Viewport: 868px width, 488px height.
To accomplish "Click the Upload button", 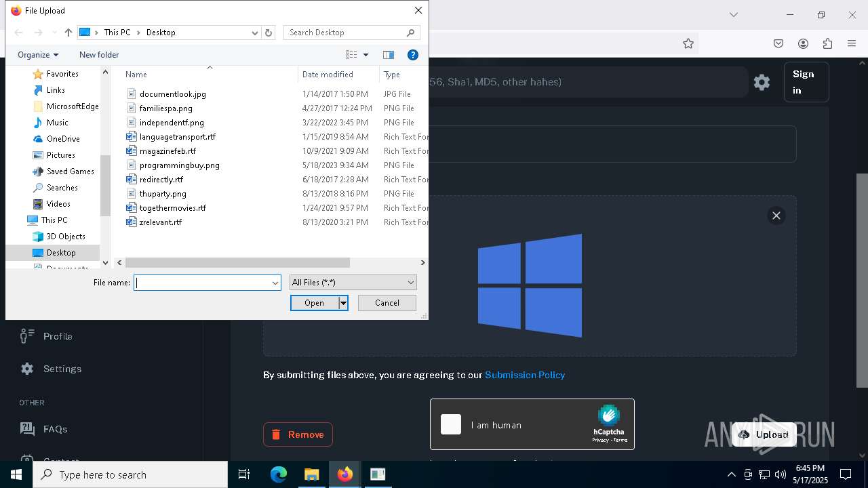I will pyautogui.click(x=764, y=434).
